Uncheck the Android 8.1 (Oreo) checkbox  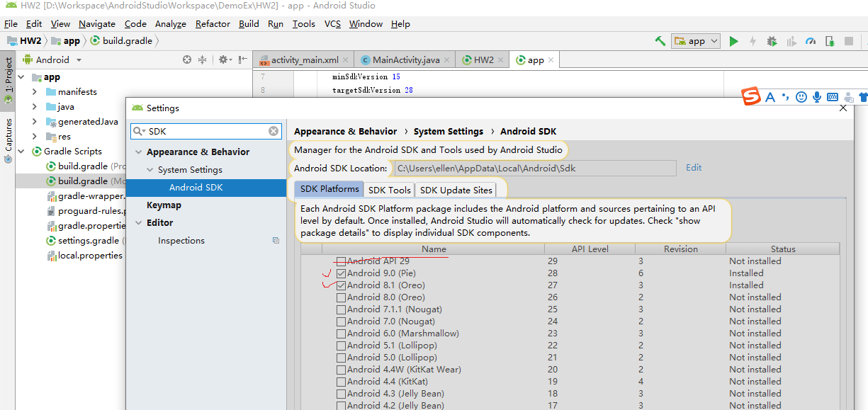click(x=342, y=285)
